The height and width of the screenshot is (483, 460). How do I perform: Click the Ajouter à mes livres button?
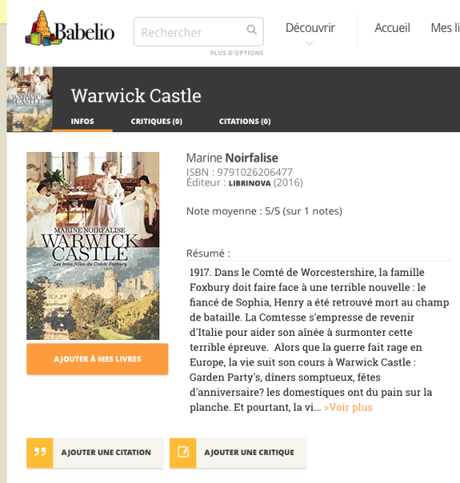pyautogui.click(x=97, y=359)
